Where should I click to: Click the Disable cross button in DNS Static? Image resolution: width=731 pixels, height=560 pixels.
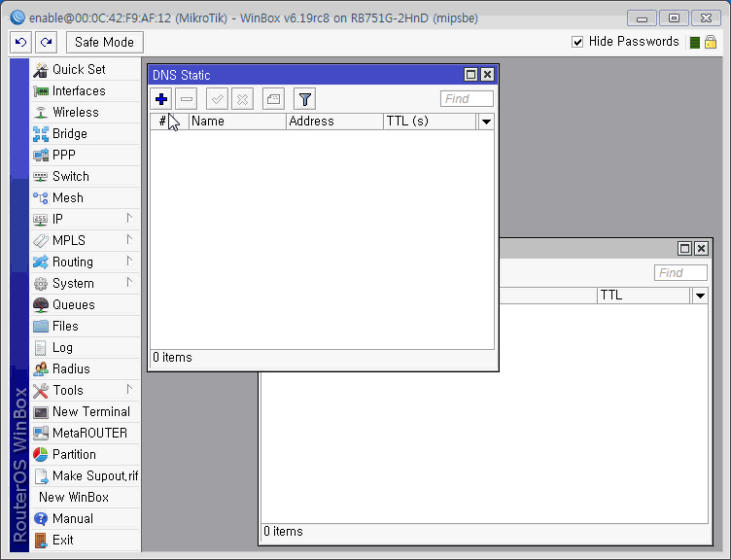[242, 99]
